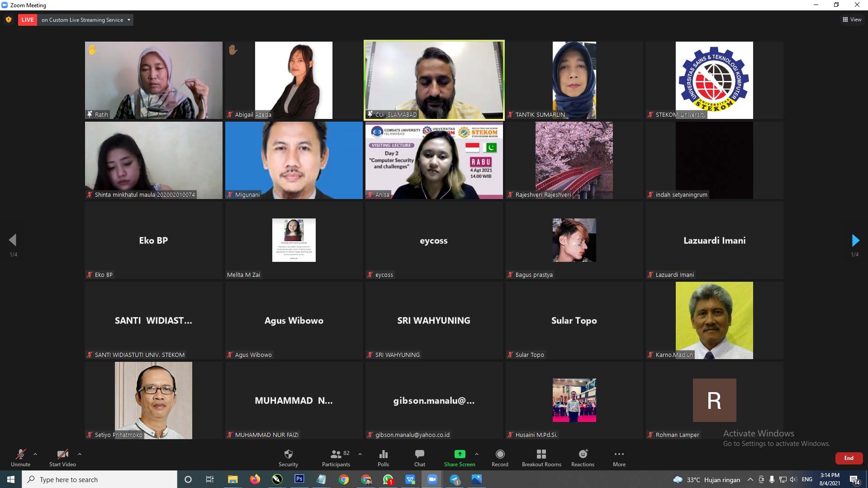Open the notification center icon
This screenshot has height=488, width=868.
coord(855,480)
